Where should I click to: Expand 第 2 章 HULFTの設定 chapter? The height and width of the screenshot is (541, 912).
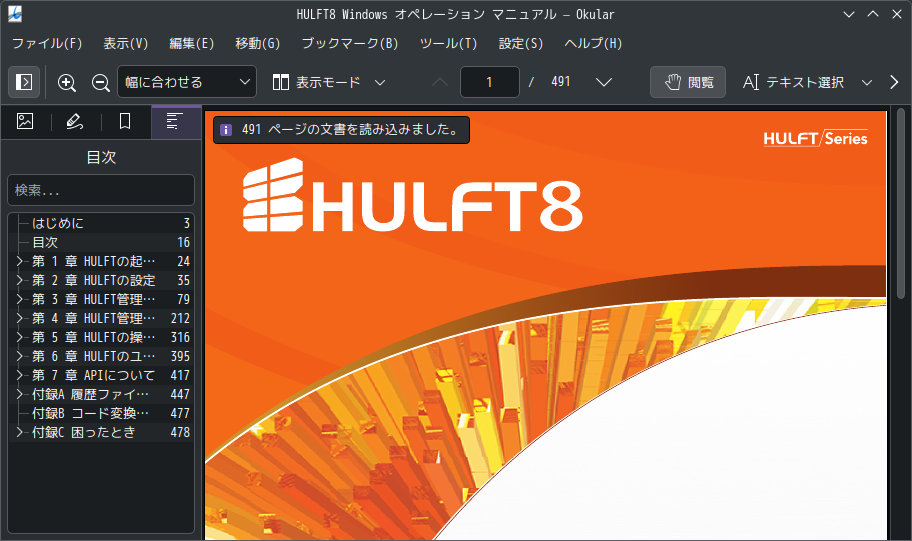click(19, 280)
